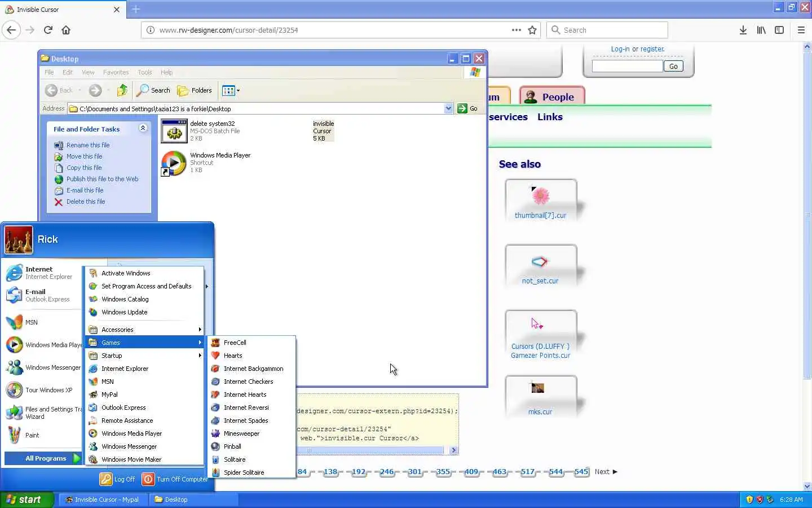Switch to Invisible Cursor - Mypal taskbar item

click(x=103, y=500)
